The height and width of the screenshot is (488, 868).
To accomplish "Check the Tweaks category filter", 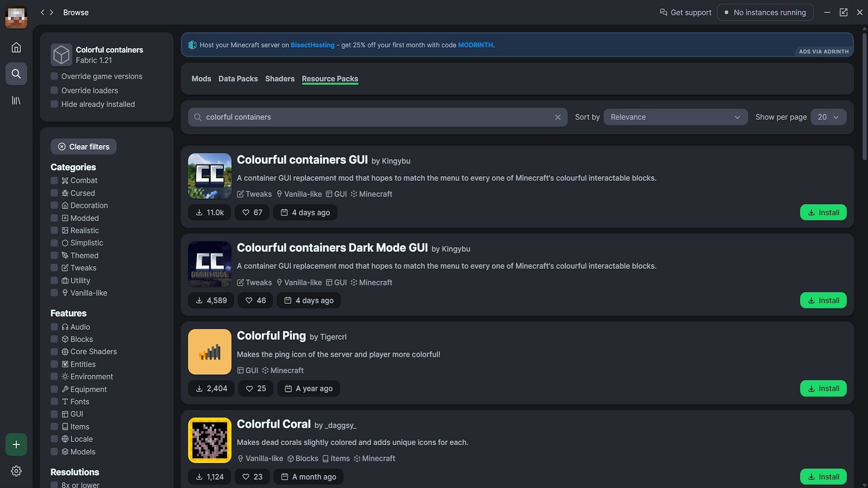I will [54, 268].
